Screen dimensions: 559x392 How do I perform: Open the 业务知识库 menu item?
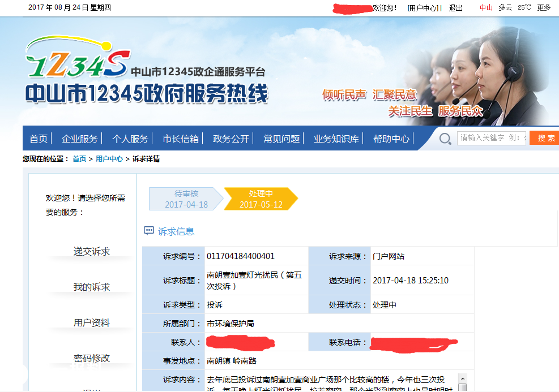[x=336, y=139]
